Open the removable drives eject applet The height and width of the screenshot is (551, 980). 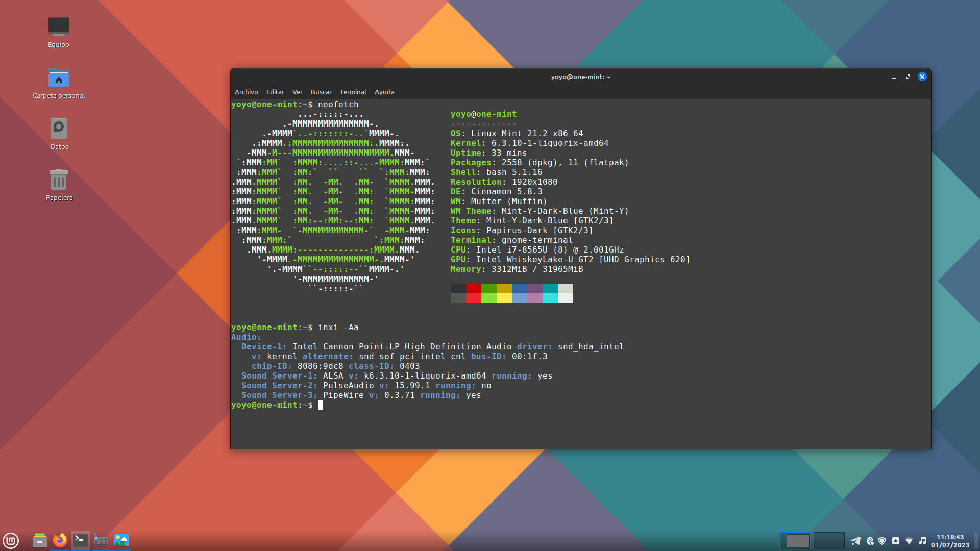896,541
